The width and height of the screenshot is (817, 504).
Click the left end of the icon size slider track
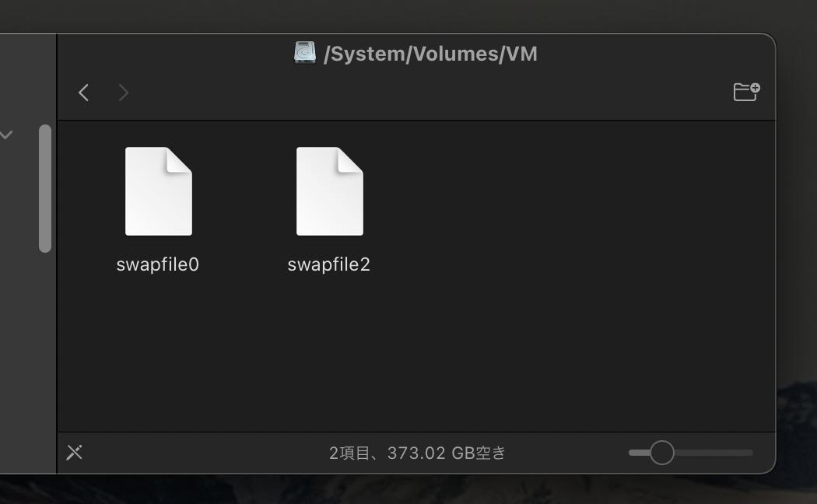pos(633,453)
